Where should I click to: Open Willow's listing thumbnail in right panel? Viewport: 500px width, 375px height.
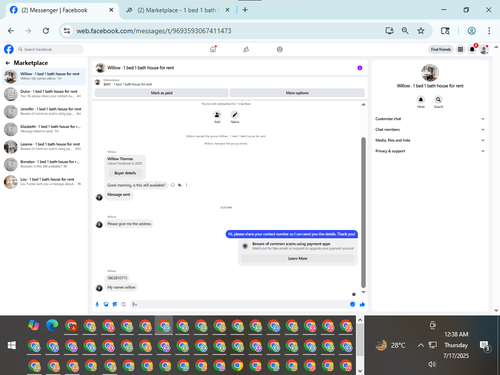pyautogui.click(x=430, y=73)
